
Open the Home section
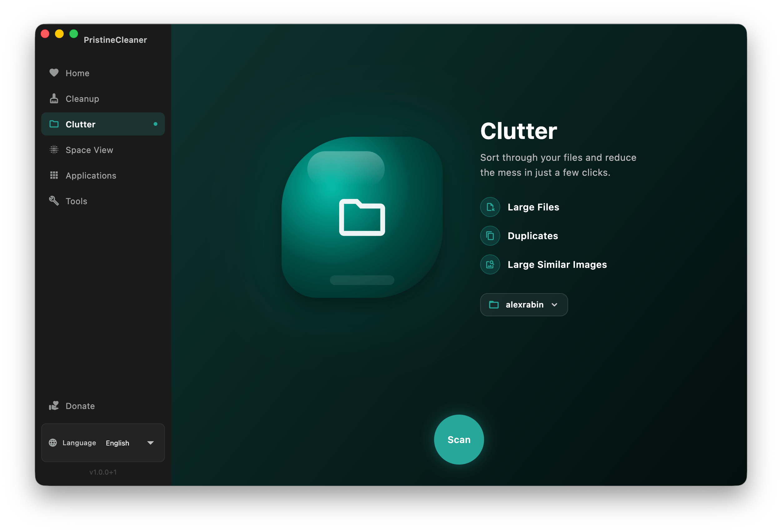coord(103,73)
